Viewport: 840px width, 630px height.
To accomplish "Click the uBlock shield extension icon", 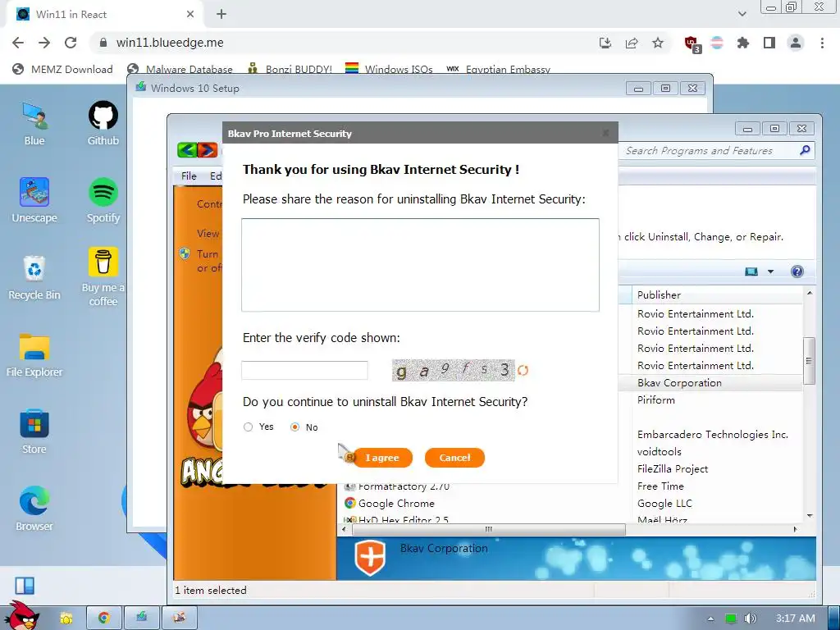I will coord(692,44).
